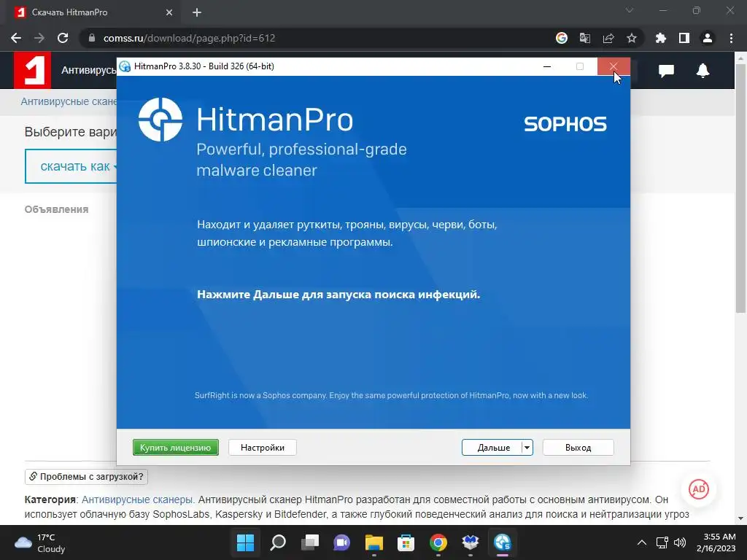Open the Антивирусные сканеры category link
Screen dimensions: 747x560
[137, 499]
